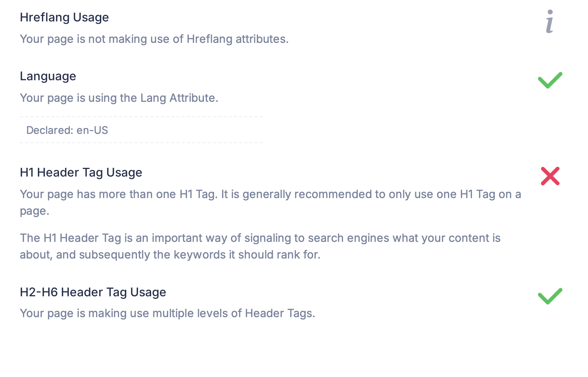Select the Hreflang Usage heading
588x377 pixels.
pos(64,17)
